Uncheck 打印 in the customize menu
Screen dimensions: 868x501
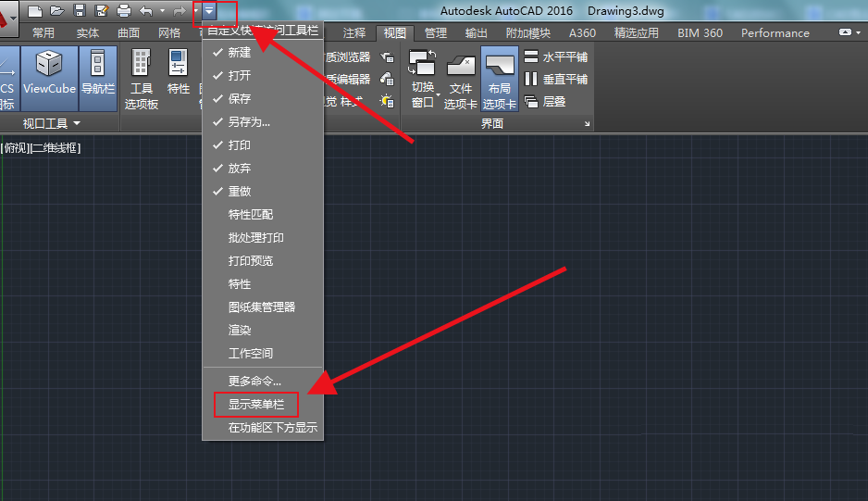click(x=263, y=145)
